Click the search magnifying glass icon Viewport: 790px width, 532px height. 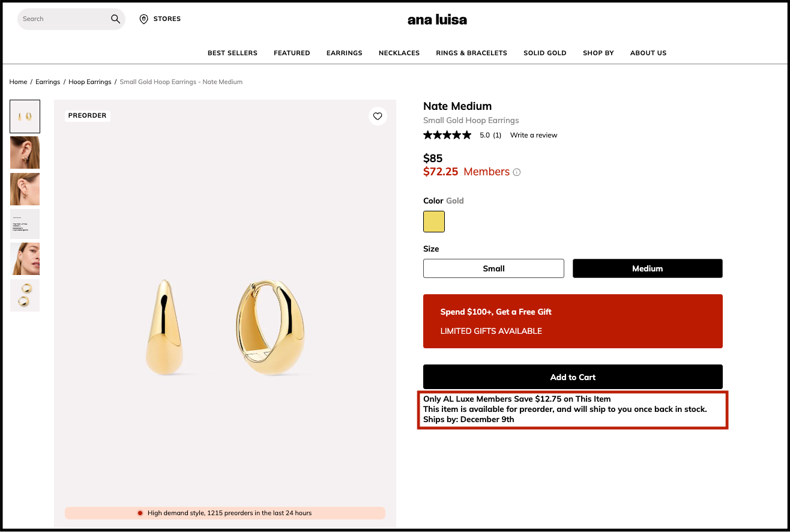pos(115,19)
